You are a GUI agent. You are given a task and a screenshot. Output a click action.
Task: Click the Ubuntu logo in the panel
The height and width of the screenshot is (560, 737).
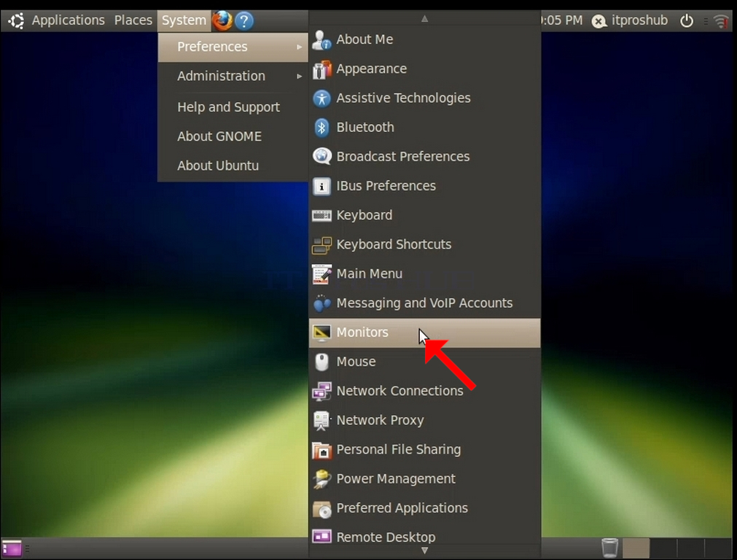[x=17, y=20]
